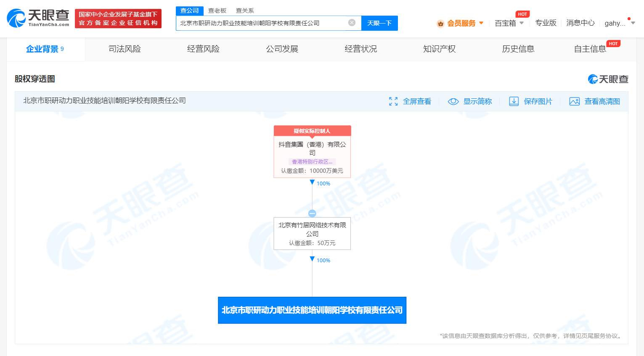The height and width of the screenshot is (356, 644).
Task: Click 查看高清图 text
Action: pos(602,101)
